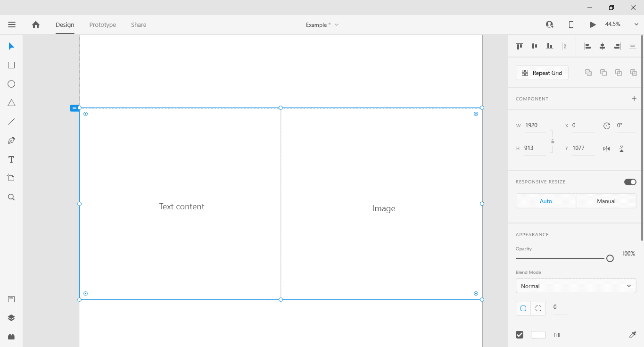Select Auto responsive resize mode
The height and width of the screenshot is (347, 644).
click(546, 201)
